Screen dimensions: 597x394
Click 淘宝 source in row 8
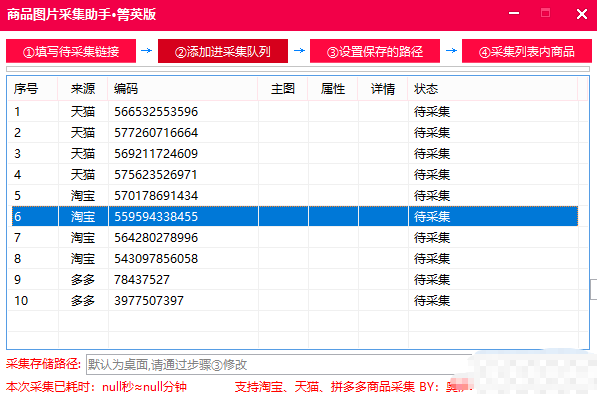pyautogui.click(x=83, y=258)
